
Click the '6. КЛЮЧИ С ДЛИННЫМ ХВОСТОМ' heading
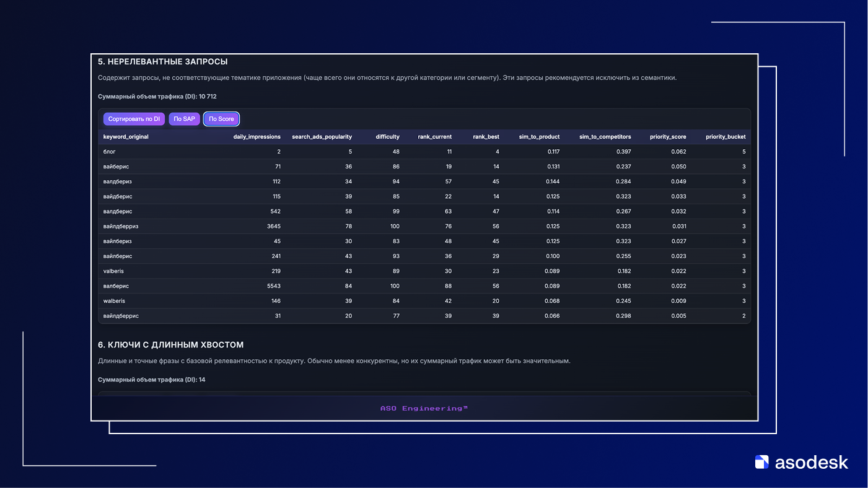170,345
